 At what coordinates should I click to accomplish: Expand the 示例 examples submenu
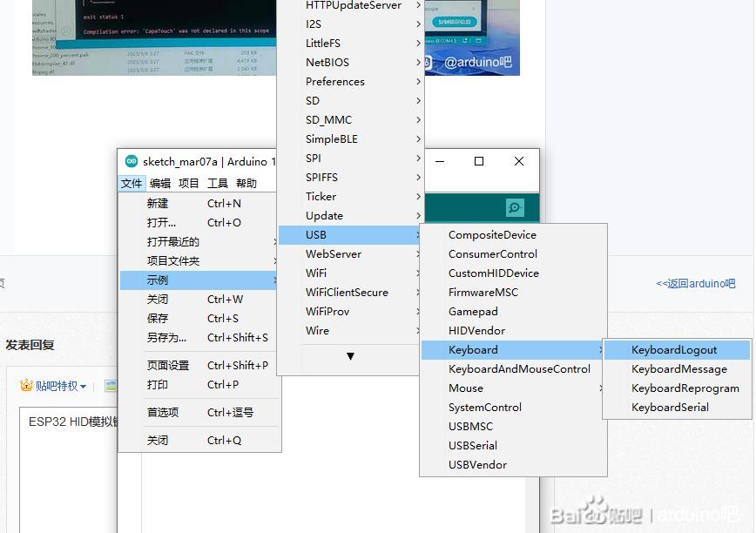199,280
